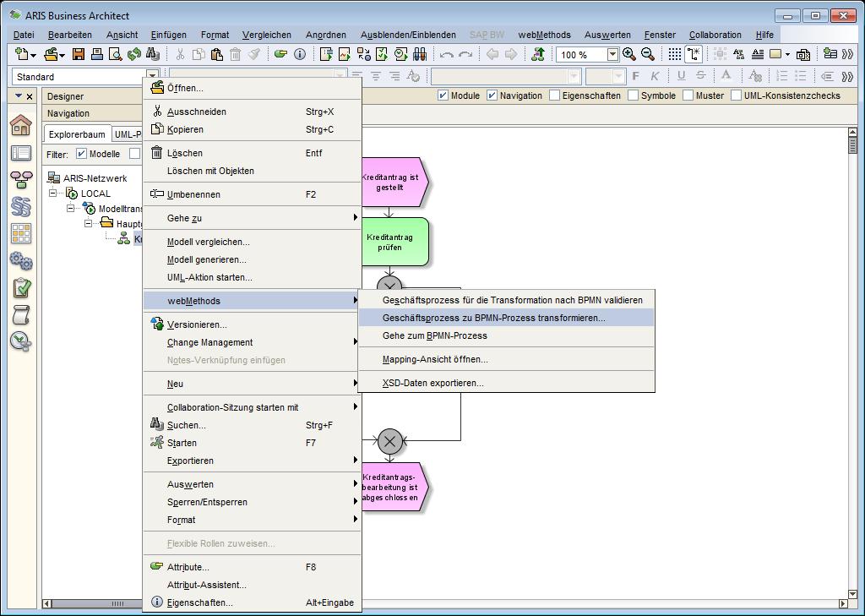Screen dimensions: 865x616
Task: Open the zoom percentage dropdown
Action: click(612, 55)
